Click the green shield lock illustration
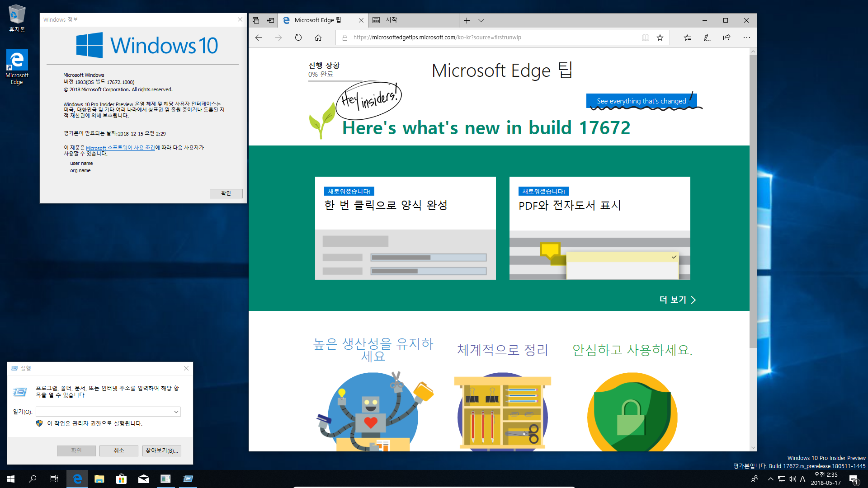The height and width of the screenshot is (488, 868). click(632, 411)
